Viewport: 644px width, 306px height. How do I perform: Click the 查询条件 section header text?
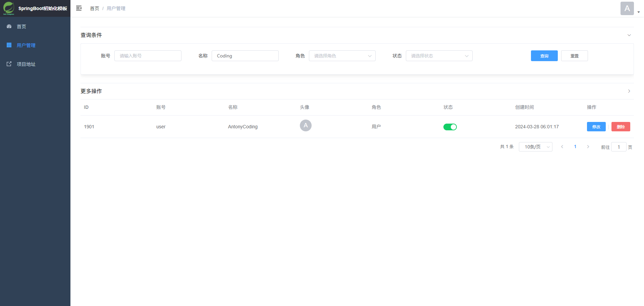click(91, 35)
